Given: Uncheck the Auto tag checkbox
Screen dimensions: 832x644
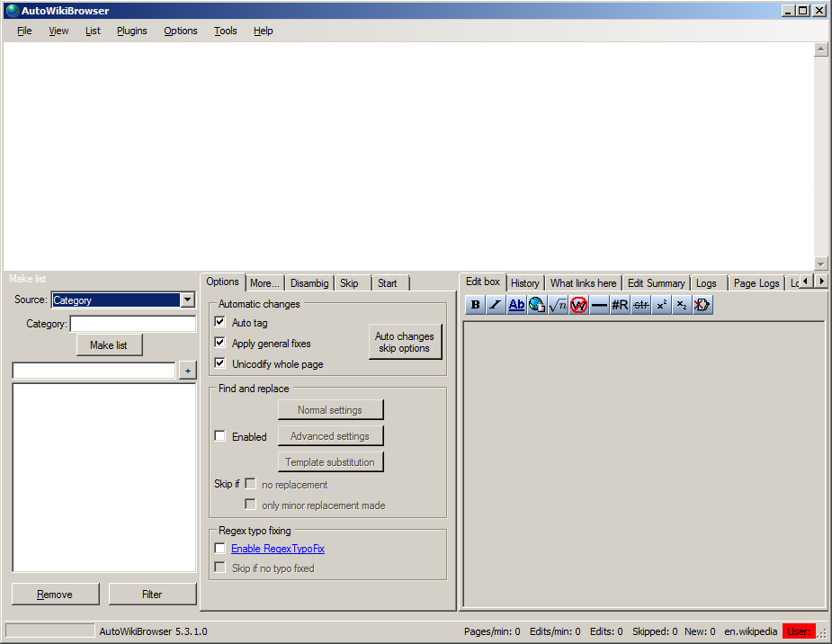Looking at the screenshot, I should coord(219,322).
